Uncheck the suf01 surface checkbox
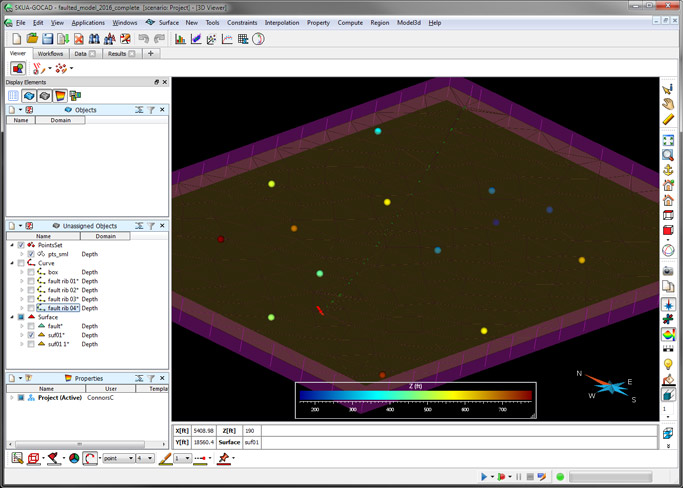Viewport: 683px width, 488px height. 31,335
